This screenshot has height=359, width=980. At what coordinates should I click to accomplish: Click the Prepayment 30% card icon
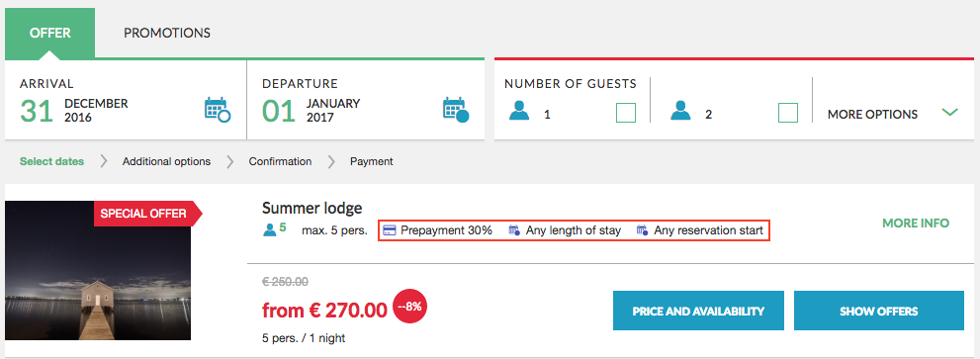pyautogui.click(x=389, y=230)
